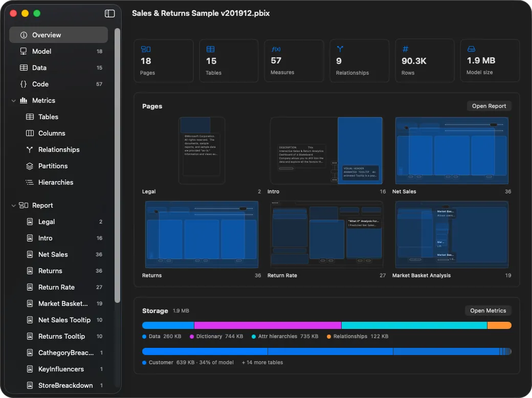Open the Legal page thumbnail
Image resolution: width=532 pixels, height=398 pixels.
click(202, 150)
